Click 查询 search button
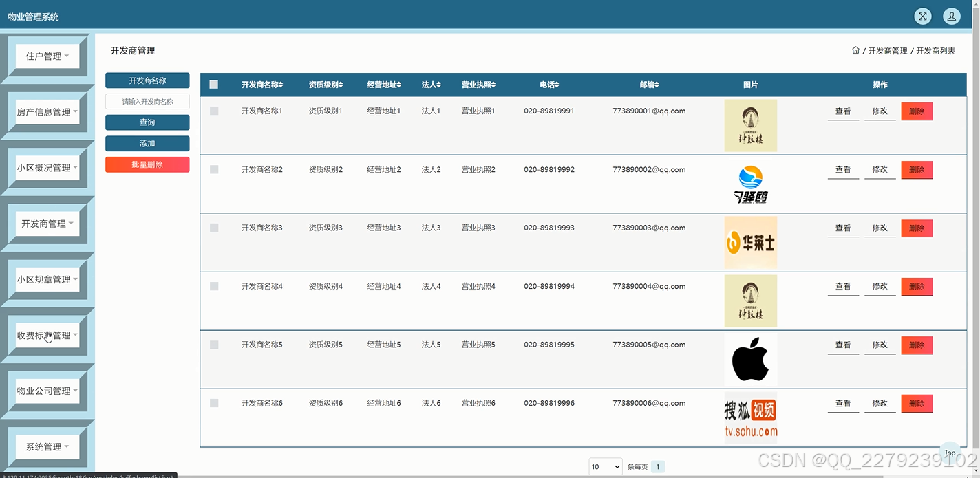This screenshot has width=980, height=478. pos(147,122)
